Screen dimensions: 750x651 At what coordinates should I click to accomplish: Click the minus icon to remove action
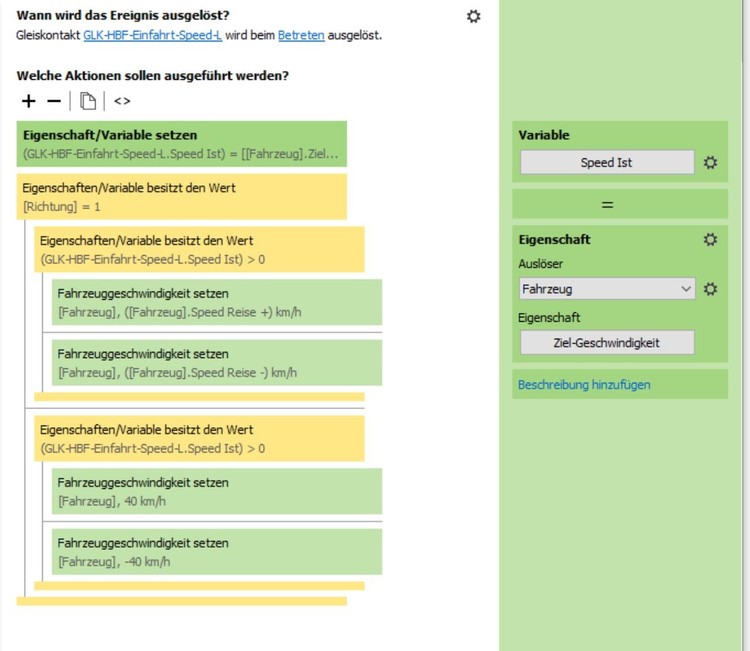click(x=54, y=101)
